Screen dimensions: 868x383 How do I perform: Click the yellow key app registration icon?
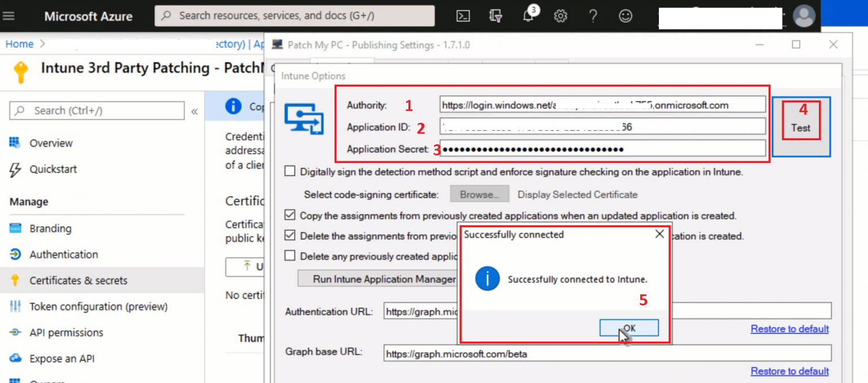[x=21, y=72]
